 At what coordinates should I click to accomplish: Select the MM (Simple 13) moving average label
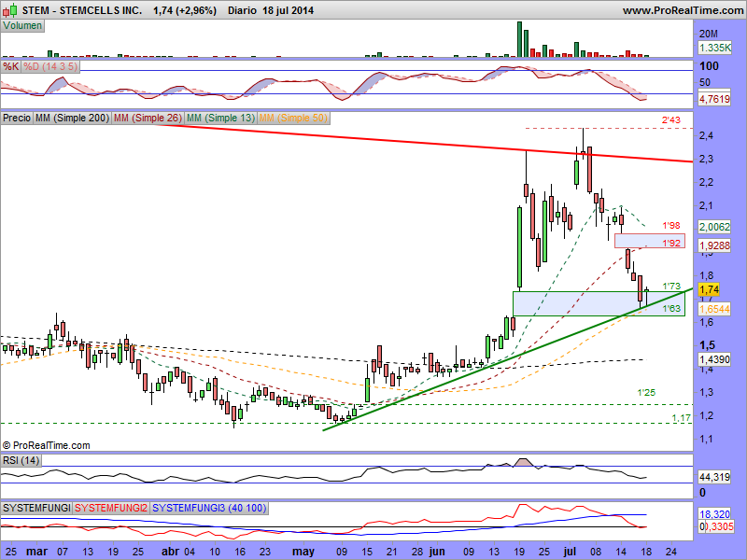tap(220, 118)
